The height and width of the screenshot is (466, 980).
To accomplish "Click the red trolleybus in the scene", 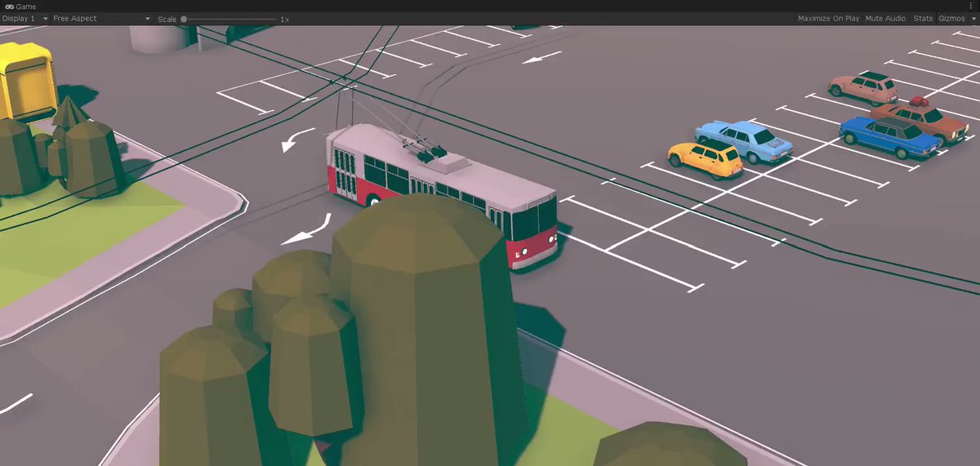I will [x=442, y=196].
